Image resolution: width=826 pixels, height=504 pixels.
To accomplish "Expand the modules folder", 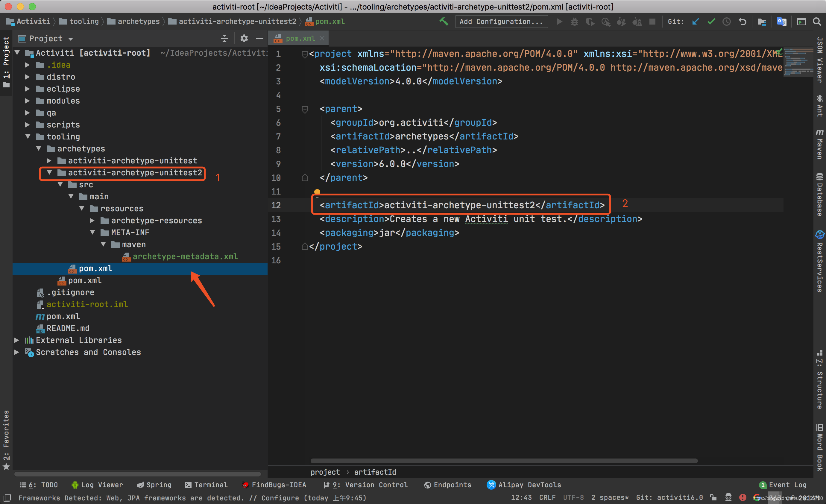I will [x=28, y=101].
